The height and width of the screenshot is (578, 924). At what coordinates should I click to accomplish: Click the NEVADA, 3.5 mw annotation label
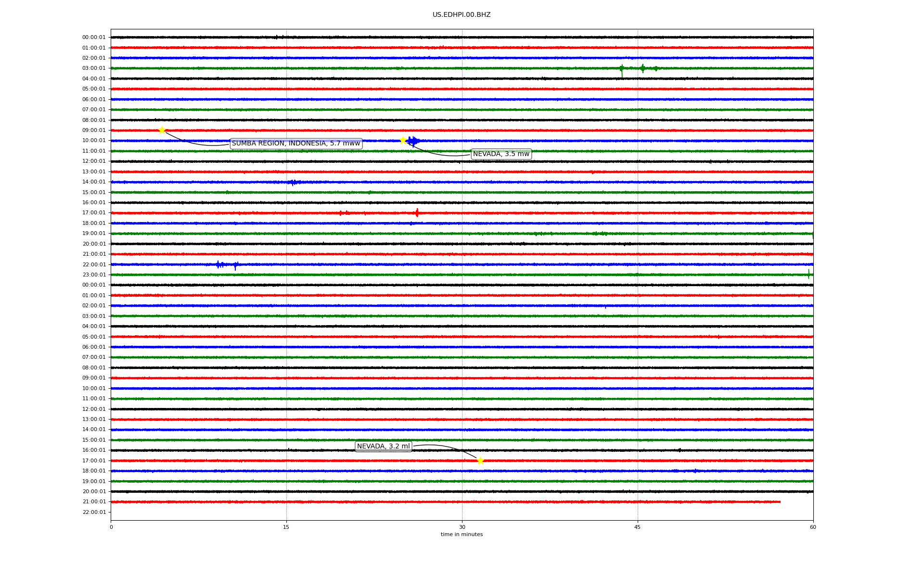[x=501, y=154]
